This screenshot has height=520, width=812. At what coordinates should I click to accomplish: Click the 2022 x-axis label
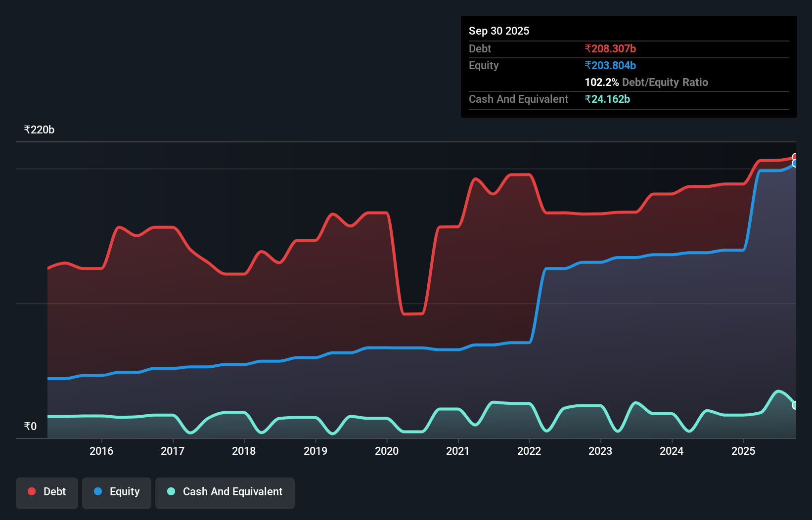[529, 451]
